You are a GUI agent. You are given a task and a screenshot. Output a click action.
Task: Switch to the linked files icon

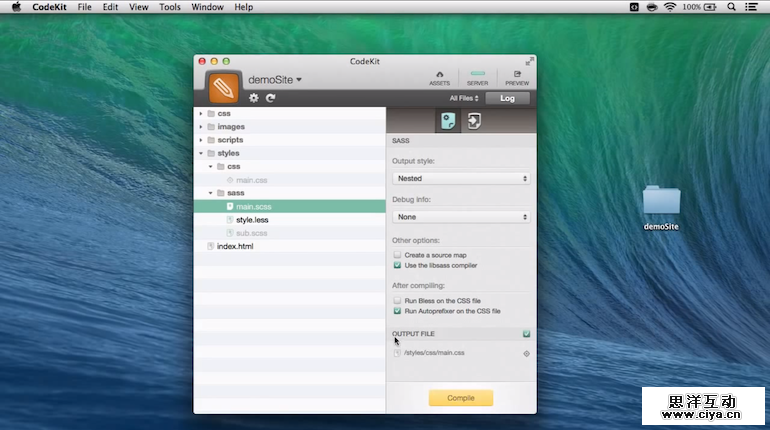pos(474,121)
